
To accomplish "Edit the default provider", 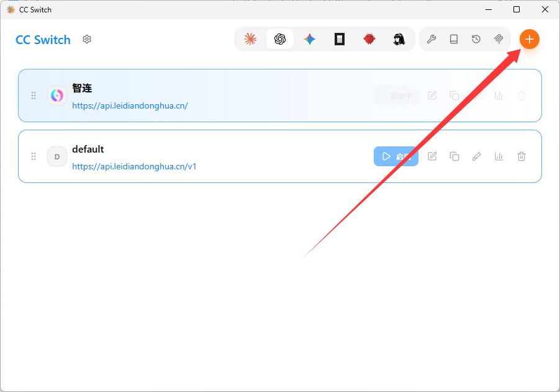I will click(x=432, y=156).
